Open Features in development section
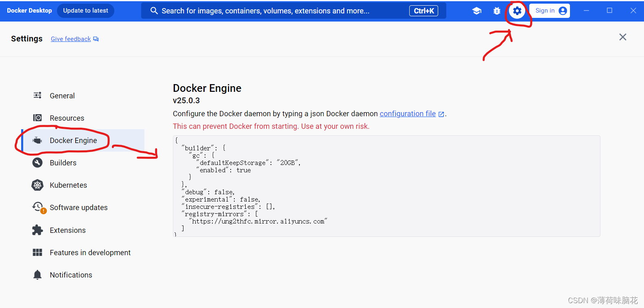 pos(83,252)
